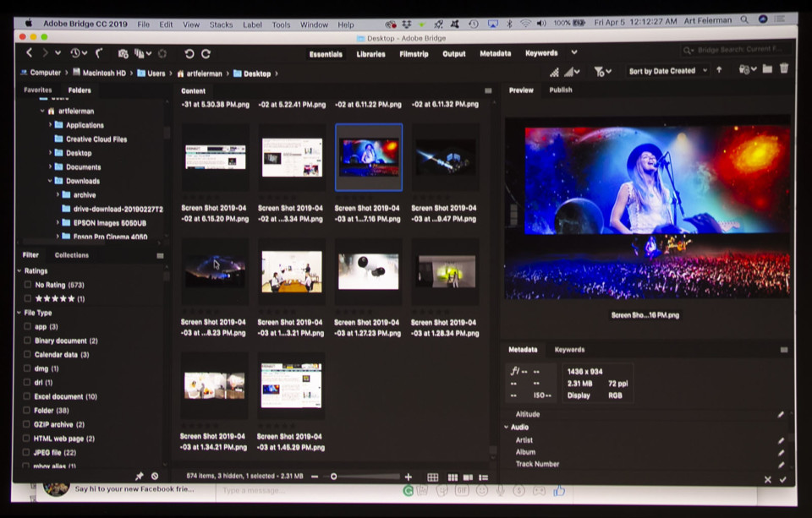Select Creative Cloud Files folder

coord(96,139)
